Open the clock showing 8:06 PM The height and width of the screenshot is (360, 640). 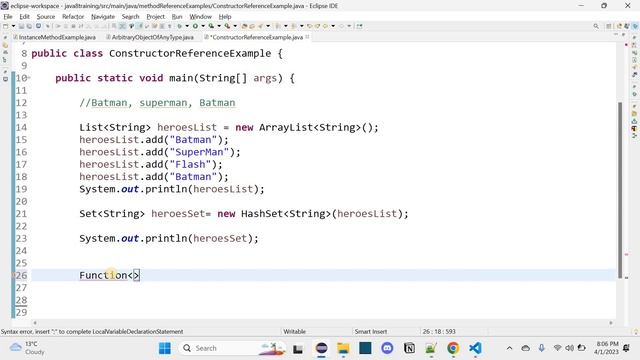click(x=607, y=348)
